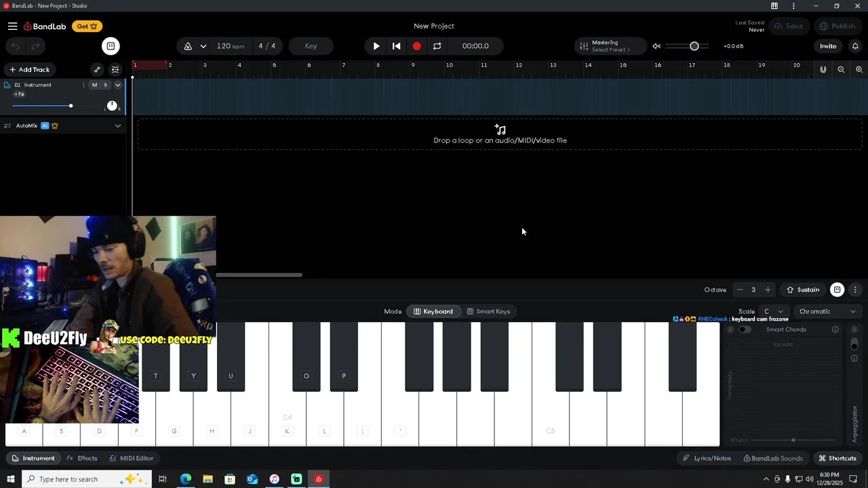Enable the Arpeggiator switch
868x488 pixels.
854,344
